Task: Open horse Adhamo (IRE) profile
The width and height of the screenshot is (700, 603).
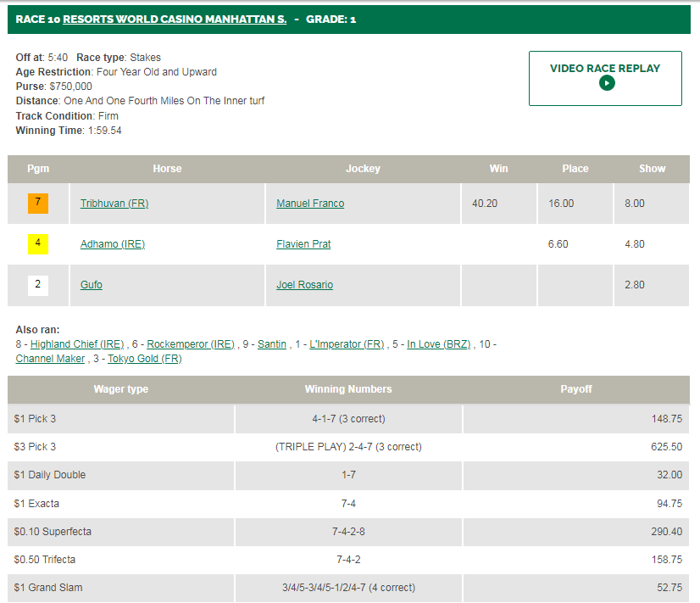Action: (x=113, y=244)
